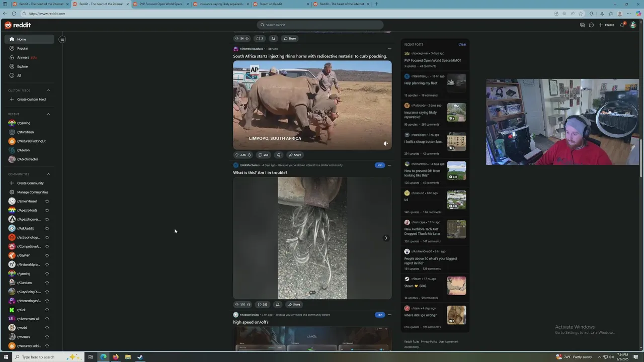Favorite r/Apexrollouts with the star
The height and width of the screenshot is (362, 644).
[x=47, y=210]
